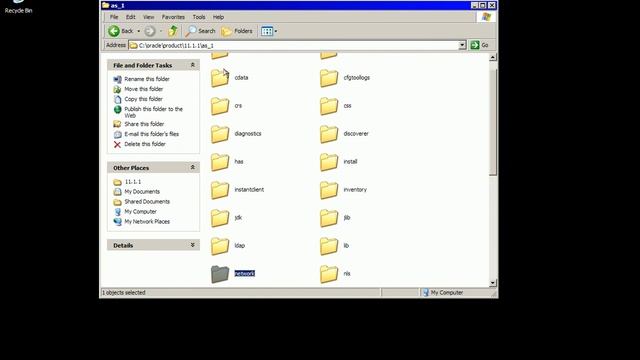The width and height of the screenshot is (640, 360).
Task: Go to 11.1.1 parent folder link
Action: 133,182
